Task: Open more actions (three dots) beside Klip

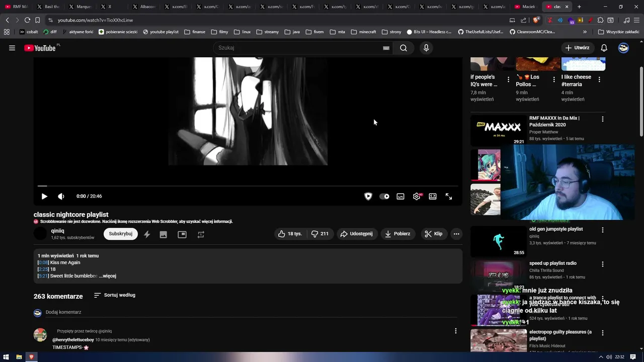Action: pyautogui.click(x=456, y=234)
